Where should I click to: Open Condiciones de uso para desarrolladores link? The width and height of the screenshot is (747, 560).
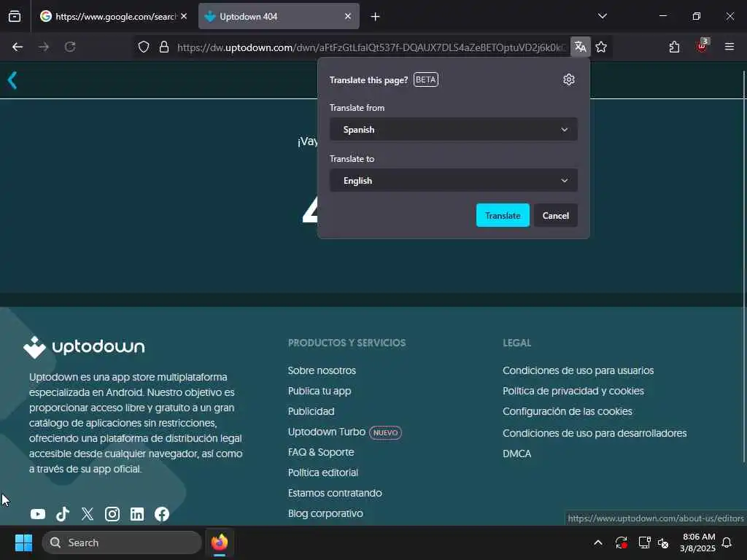click(x=595, y=433)
